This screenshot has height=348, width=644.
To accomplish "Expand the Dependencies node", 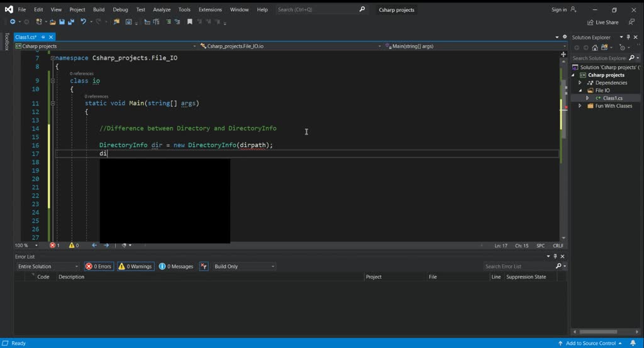I will pyautogui.click(x=580, y=83).
